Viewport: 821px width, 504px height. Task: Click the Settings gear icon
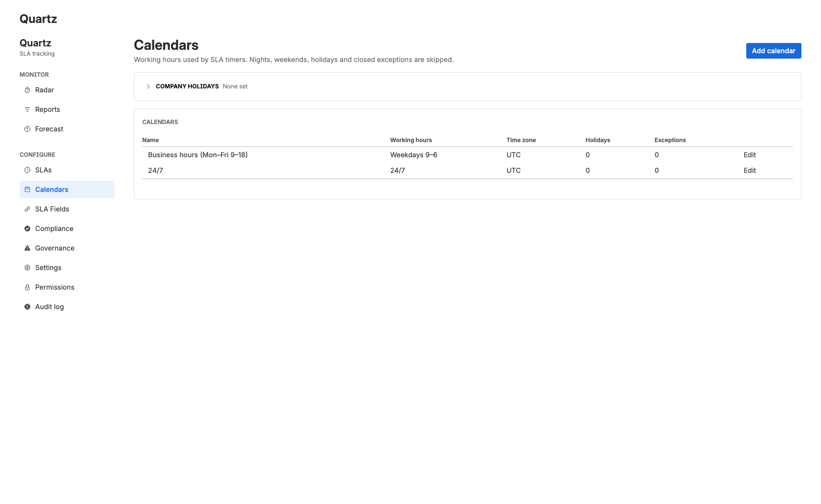pos(27,268)
